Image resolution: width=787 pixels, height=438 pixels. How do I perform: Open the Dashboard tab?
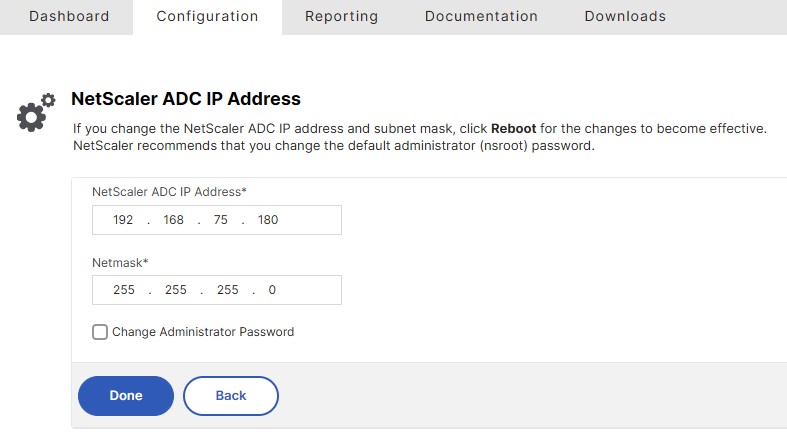pyautogui.click(x=69, y=16)
